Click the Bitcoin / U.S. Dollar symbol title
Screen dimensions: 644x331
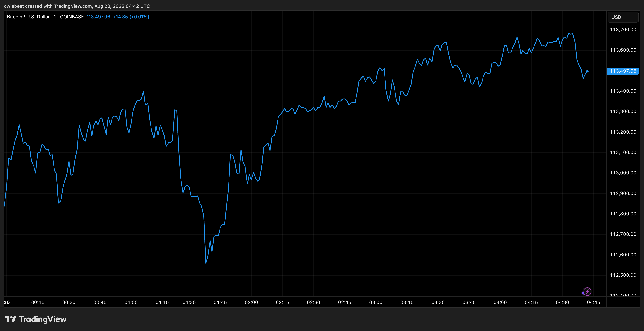click(28, 17)
